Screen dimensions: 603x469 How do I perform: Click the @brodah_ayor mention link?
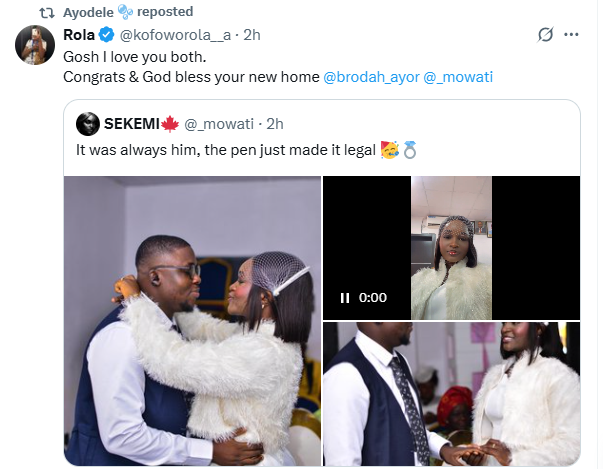(369, 77)
